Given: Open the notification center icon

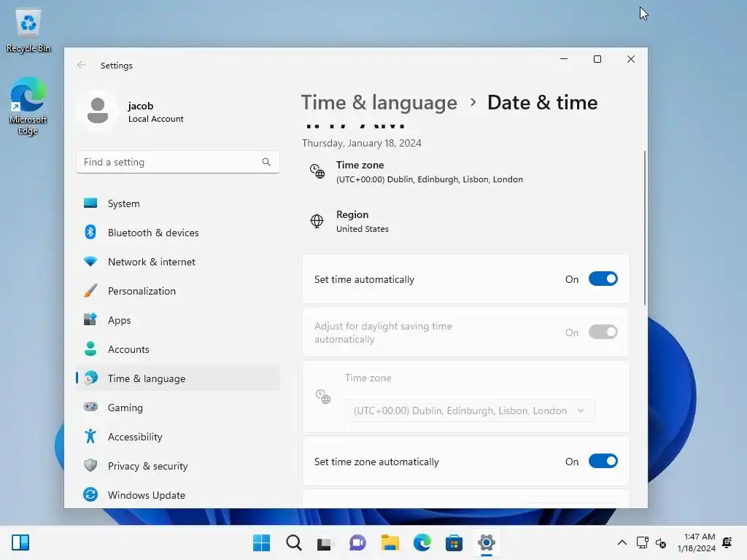Looking at the screenshot, I should pyautogui.click(x=727, y=542).
